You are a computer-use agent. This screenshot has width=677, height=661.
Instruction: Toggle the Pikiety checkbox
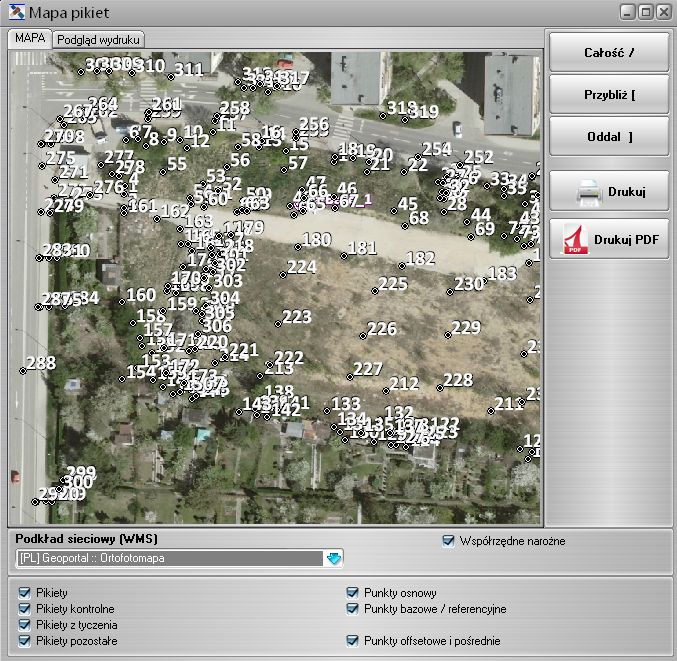[24, 593]
